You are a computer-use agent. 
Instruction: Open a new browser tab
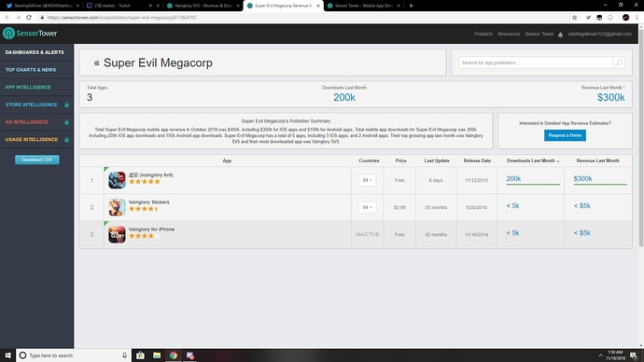point(411,6)
